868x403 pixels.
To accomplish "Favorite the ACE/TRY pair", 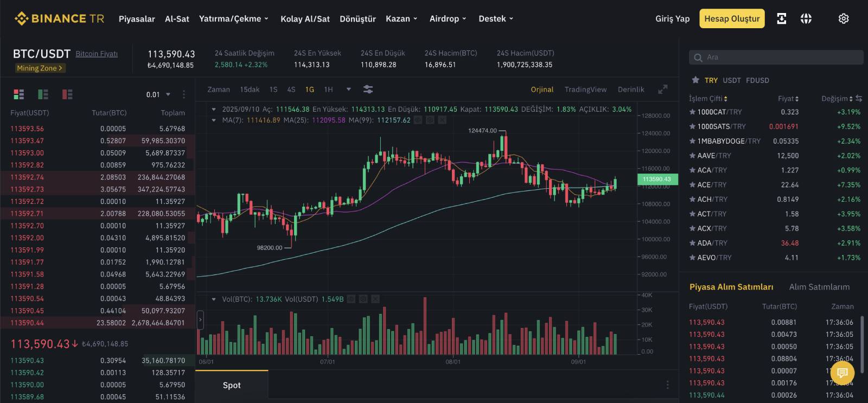I will point(692,185).
